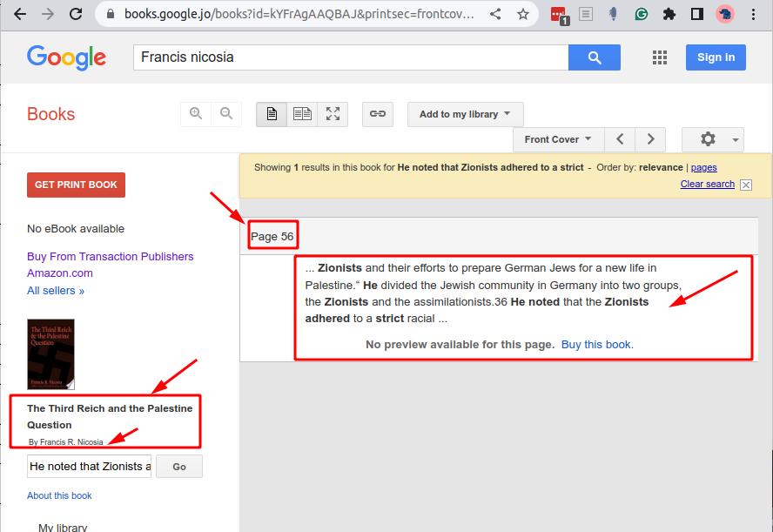Switch to two-page view

[x=302, y=114]
